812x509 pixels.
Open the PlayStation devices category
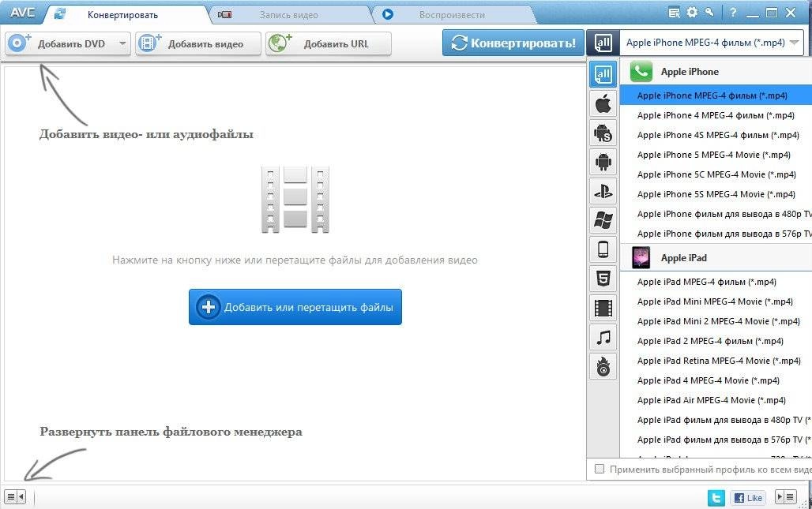pyautogui.click(x=603, y=192)
